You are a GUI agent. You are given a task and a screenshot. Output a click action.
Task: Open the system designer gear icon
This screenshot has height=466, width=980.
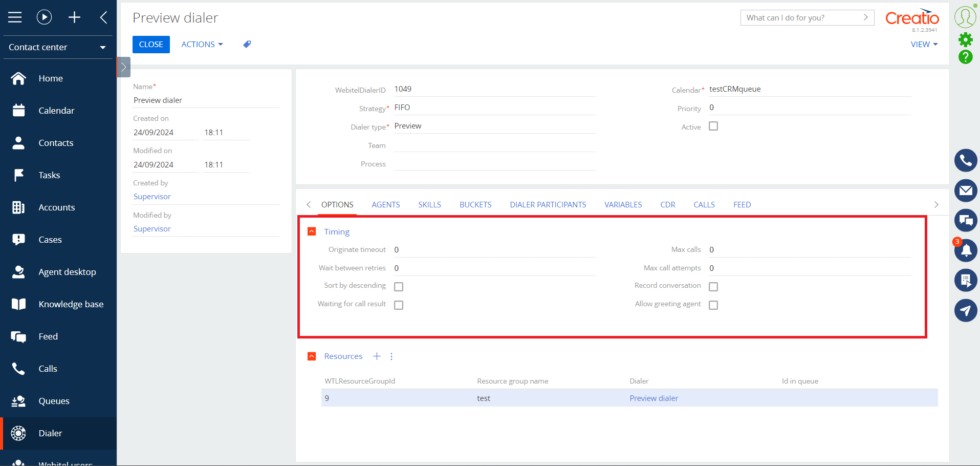coord(966,39)
